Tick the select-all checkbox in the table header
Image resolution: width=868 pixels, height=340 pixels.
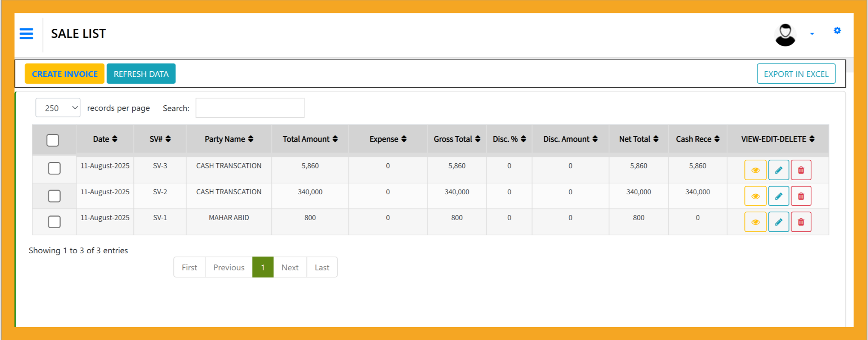coord(53,140)
